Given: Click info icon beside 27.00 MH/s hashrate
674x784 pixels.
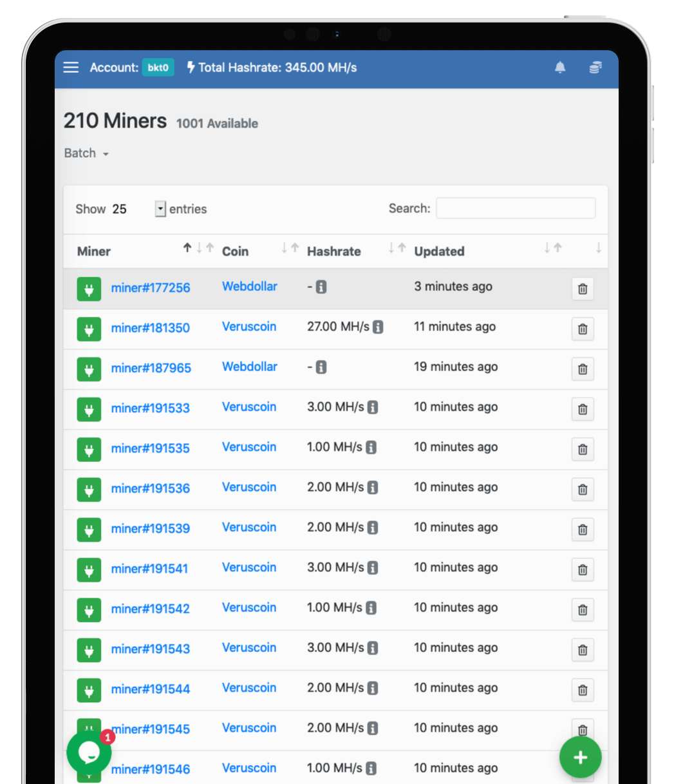Looking at the screenshot, I should point(379,327).
